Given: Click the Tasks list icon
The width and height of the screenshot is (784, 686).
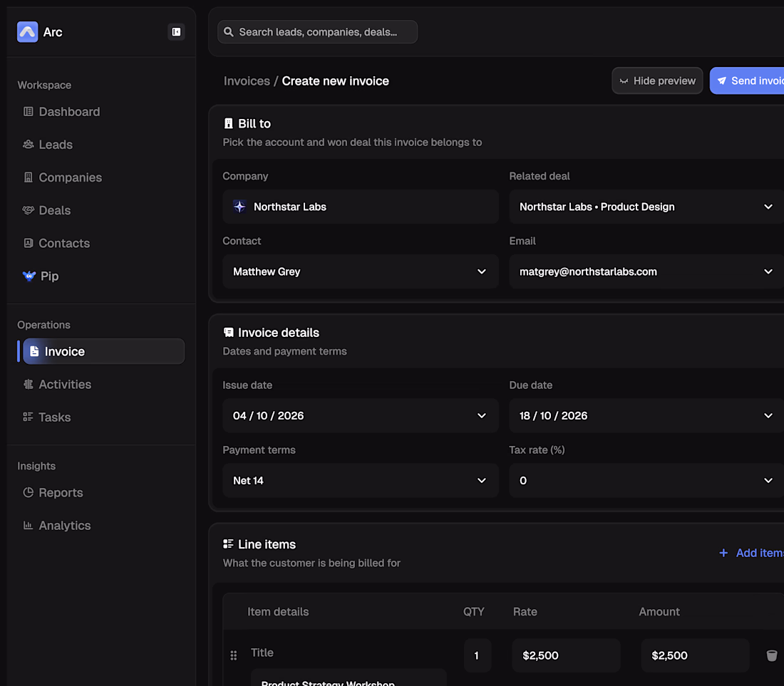Looking at the screenshot, I should (28, 417).
